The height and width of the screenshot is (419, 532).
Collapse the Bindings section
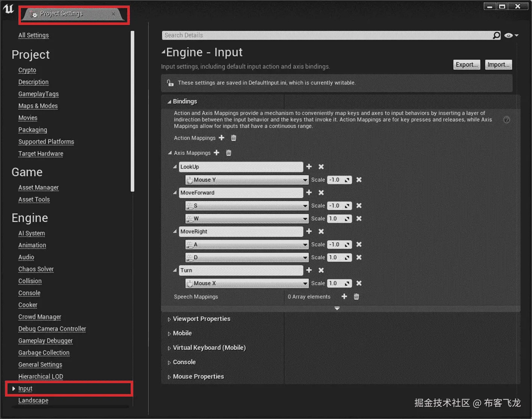[169, 102]
